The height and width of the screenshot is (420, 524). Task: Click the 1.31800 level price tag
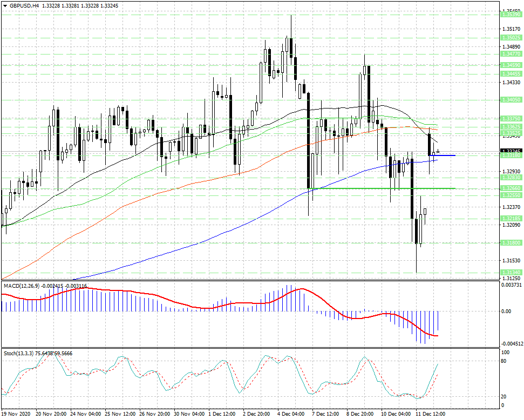[511, 243]
